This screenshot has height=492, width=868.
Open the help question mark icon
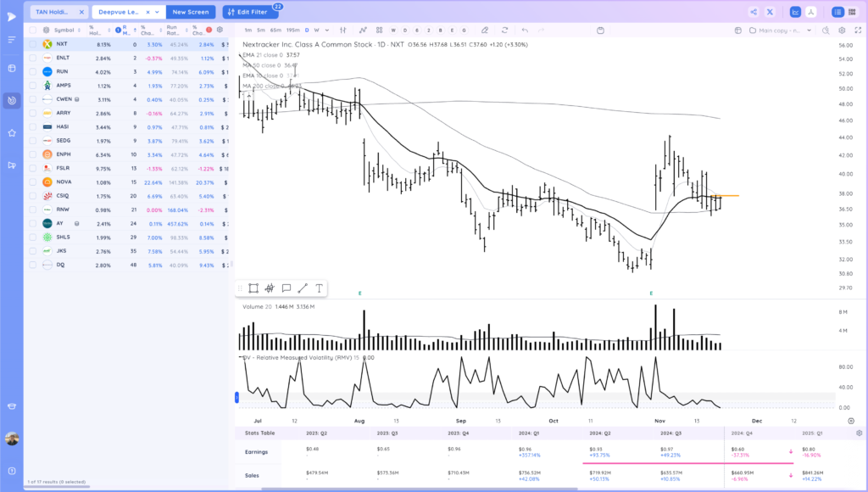tap(12, 471)
